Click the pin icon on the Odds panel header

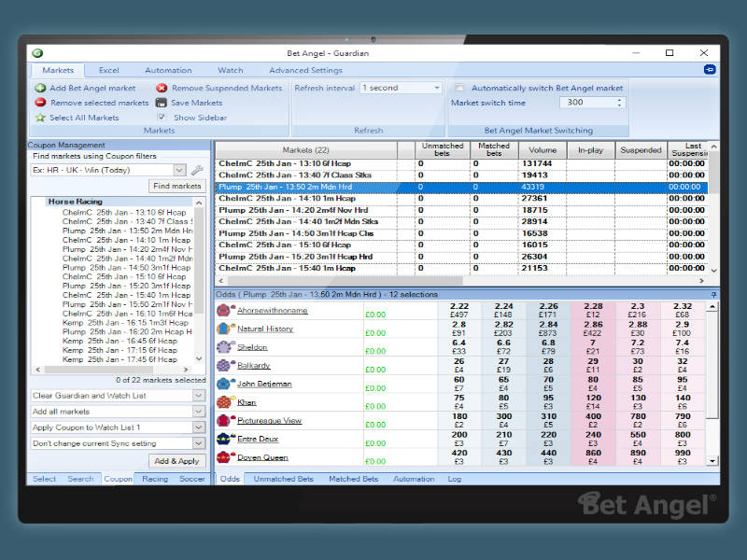coord(713,295)
